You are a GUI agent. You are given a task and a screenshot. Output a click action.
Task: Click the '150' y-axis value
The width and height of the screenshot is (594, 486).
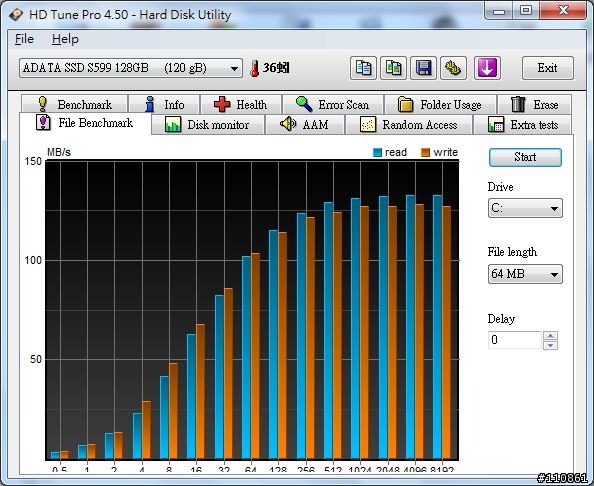click(33, 161)
